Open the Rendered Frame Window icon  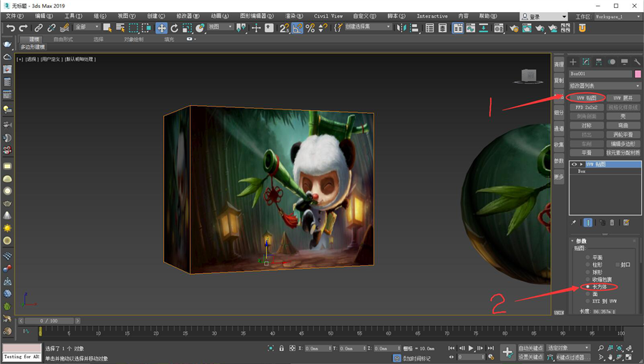pyautogui.click(x=527, y=28)
